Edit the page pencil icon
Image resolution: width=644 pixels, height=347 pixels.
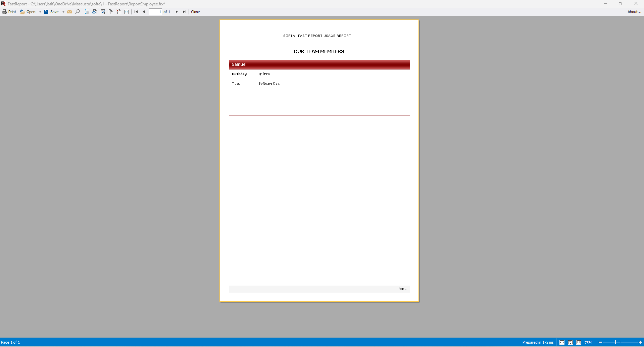[103, 12]
